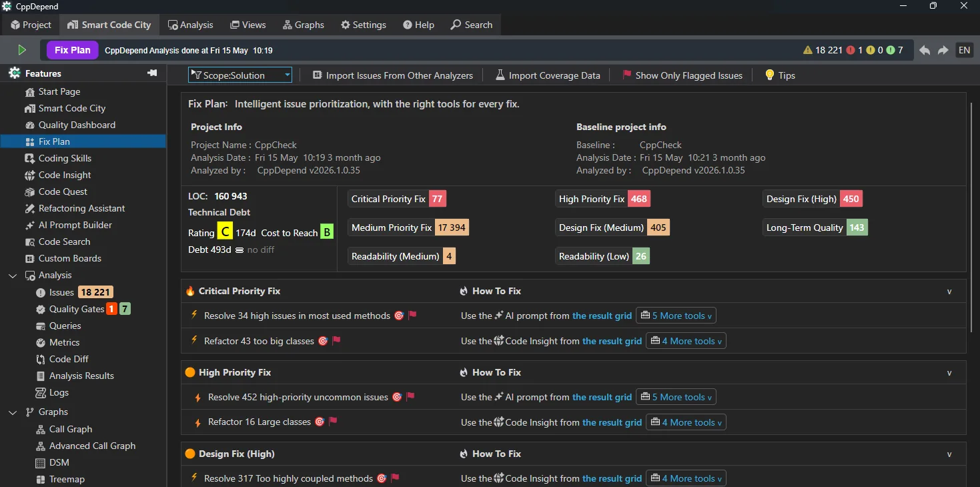This screenshot has height=487, width=980.
Task: Expand 5 More tools for Resolve 34 high issues
Action: [x=676, y=316]
